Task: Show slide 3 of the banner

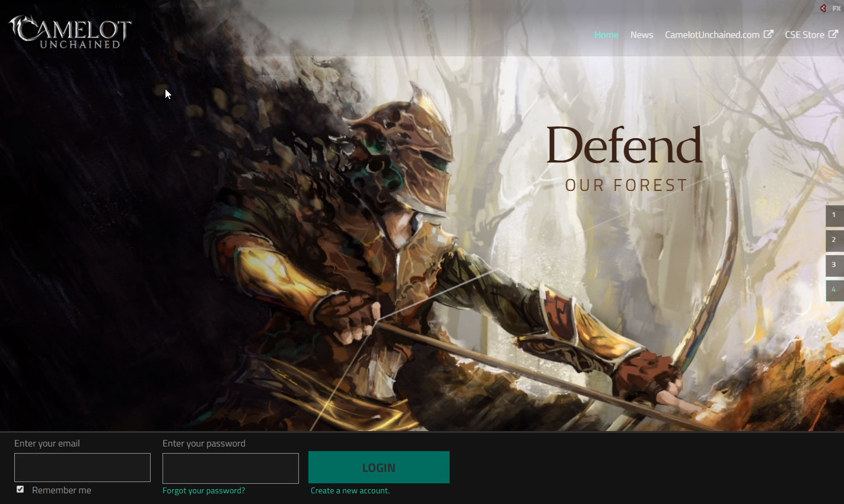Action: pos(835,266)
